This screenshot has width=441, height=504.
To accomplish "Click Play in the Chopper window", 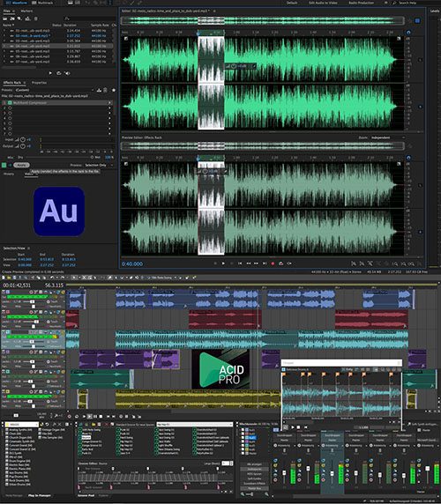I will pyautogui.click(x=293, y=427).
